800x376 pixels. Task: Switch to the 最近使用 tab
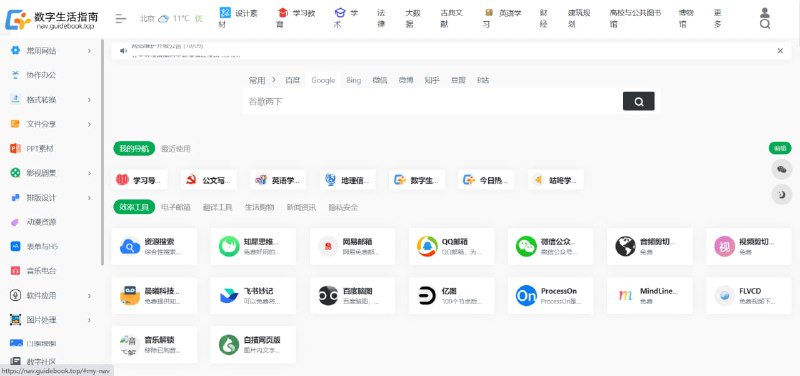point(176,148)
